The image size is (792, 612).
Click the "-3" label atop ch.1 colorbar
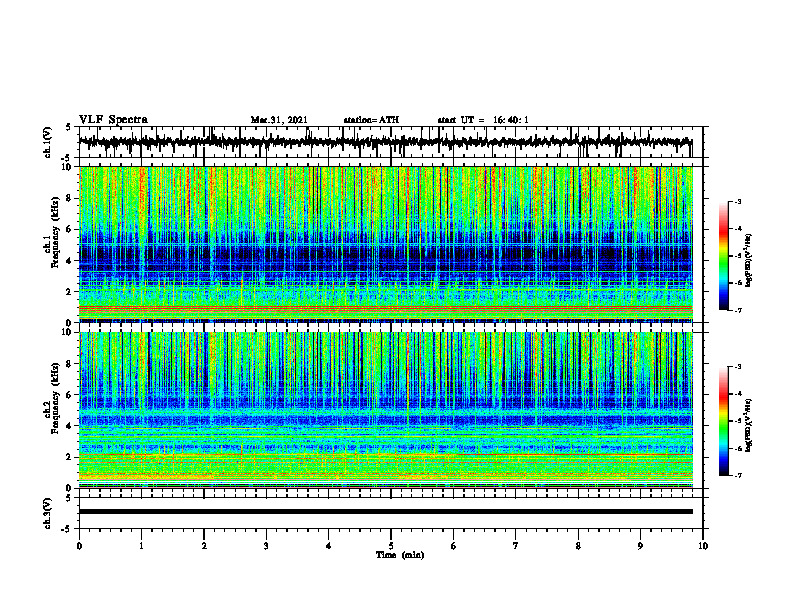(x=738, y=201)
